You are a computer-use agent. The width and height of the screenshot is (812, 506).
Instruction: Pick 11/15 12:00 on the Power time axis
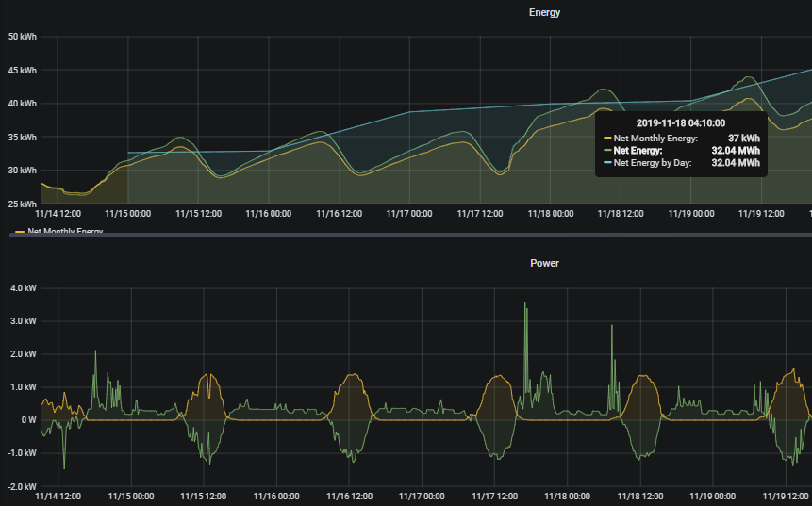[201, 496]
